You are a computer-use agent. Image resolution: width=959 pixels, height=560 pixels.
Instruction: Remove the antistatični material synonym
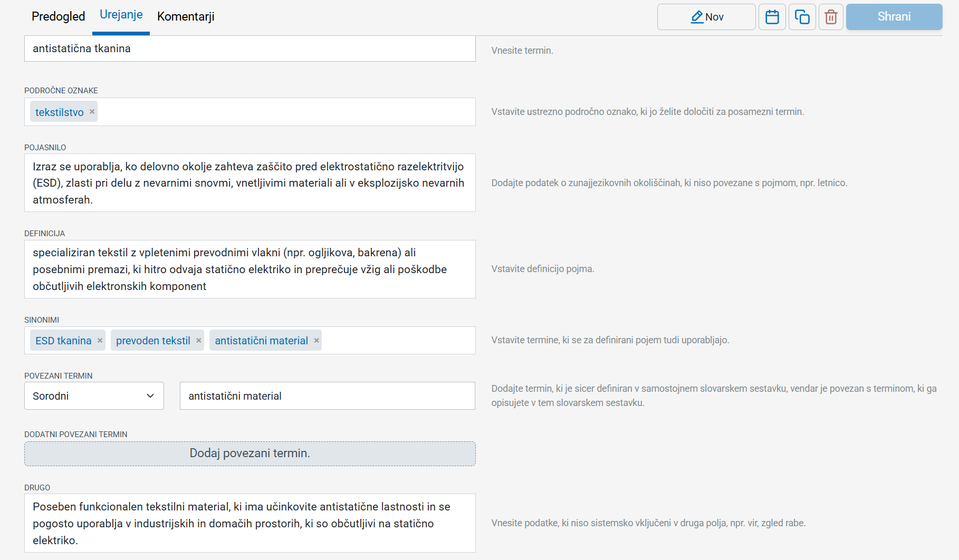pyautogui.click(x=317, y=341)
